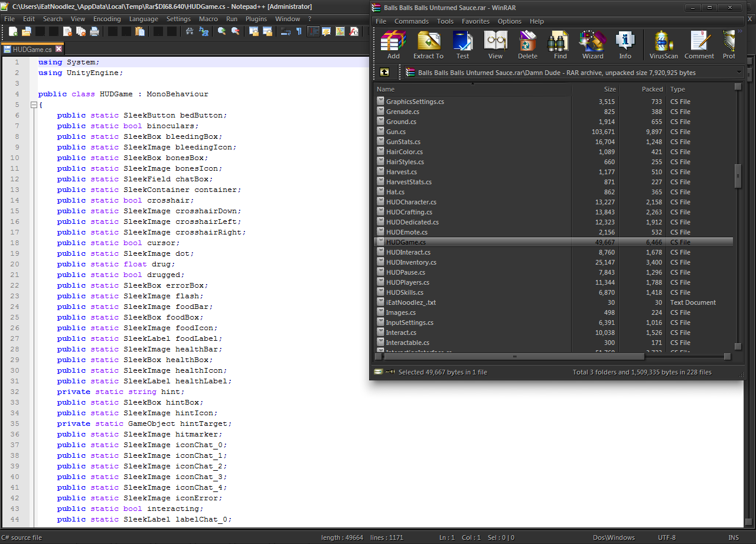Viewport: 756px width, 544px height.
Task: Click WinRAR Delete icon
Action: tap(527, 45)
